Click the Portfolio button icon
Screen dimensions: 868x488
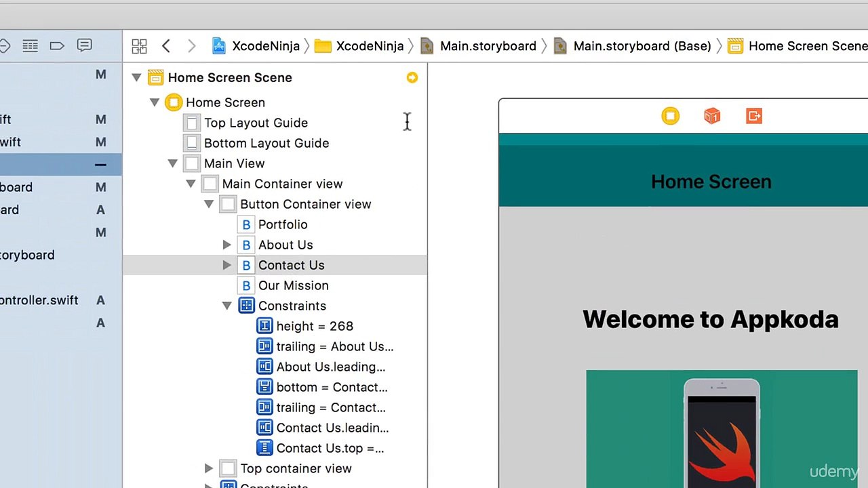coord(246,224)
